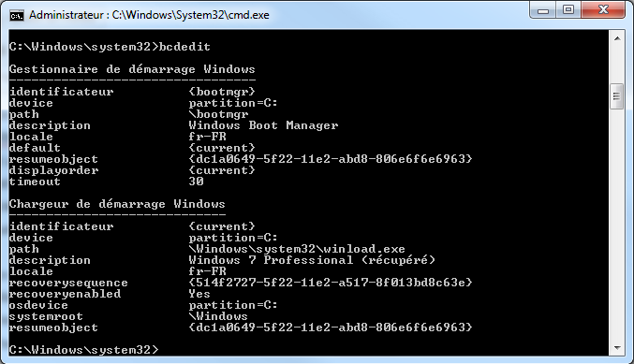
Task: Select the Gestionnaire de démarrage Windows heading
Action: coord(132,69)
